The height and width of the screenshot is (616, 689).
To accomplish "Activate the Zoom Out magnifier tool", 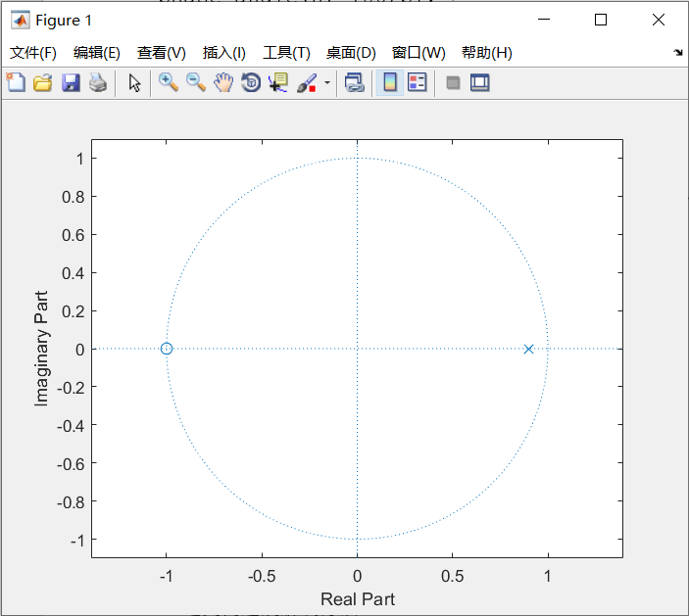I will pyautogui.click(x=196, y=82).
